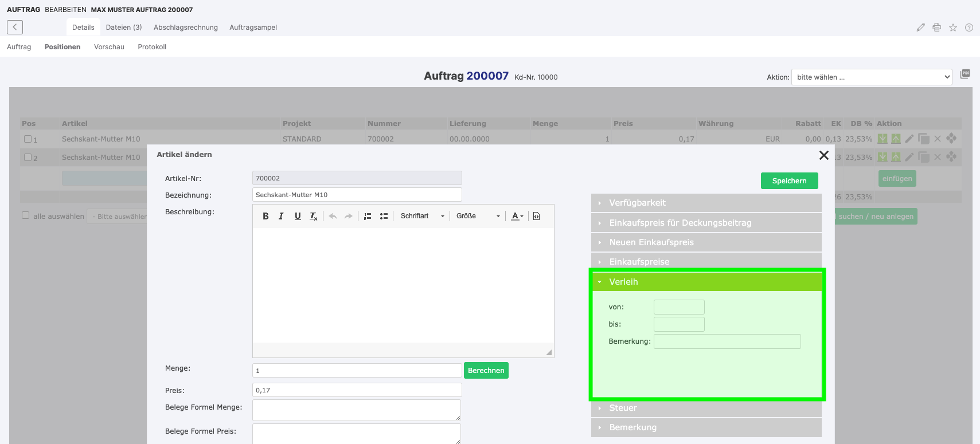Open the text color picker in editor
The width and height of the screenshot is (980, 444).
[517, 216]
